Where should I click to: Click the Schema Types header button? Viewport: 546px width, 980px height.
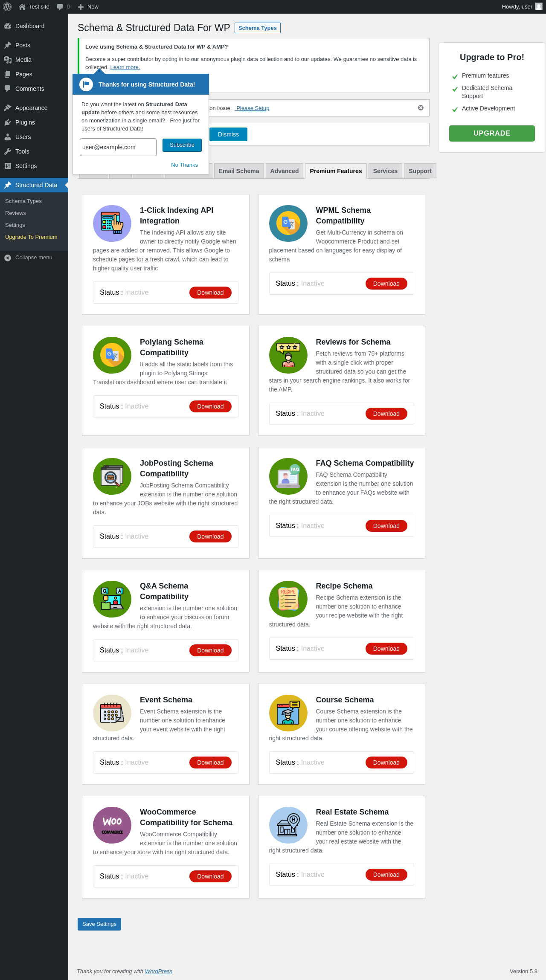[258, 28]
